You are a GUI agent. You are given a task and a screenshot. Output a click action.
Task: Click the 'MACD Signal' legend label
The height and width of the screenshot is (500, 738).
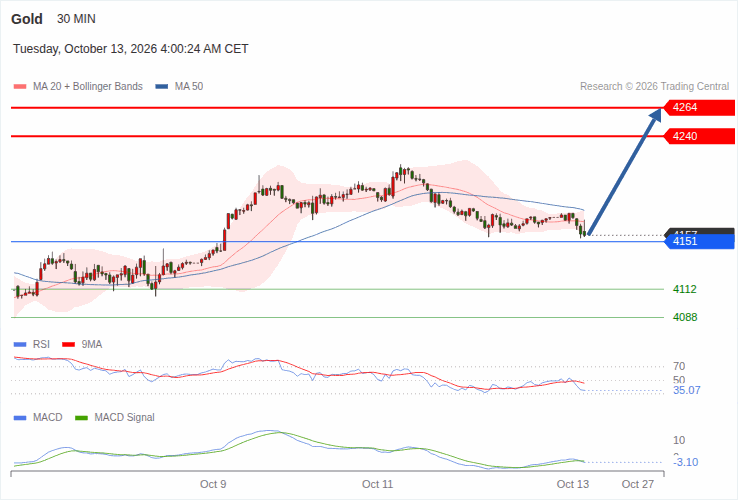tap(124, 418)
